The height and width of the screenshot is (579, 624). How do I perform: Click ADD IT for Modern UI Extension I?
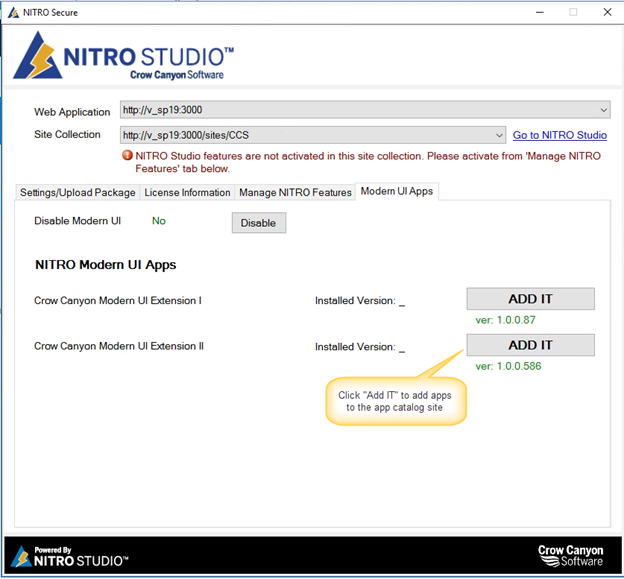pyautogui.click(x=530, y=299)
